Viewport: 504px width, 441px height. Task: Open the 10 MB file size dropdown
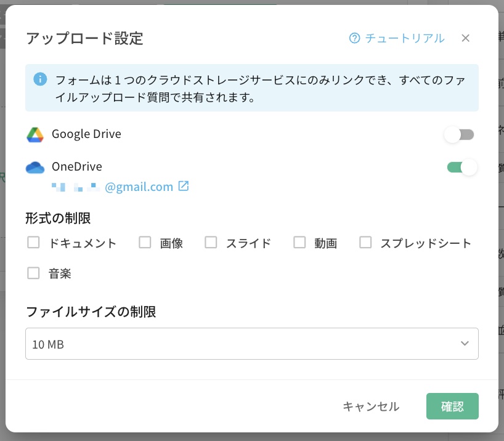(x=252, y=344)
